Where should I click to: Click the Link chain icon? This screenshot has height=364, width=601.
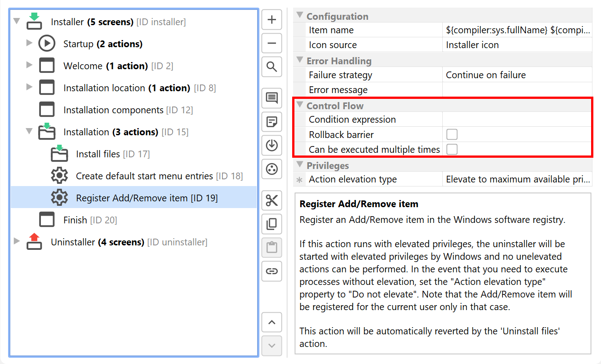272,271
